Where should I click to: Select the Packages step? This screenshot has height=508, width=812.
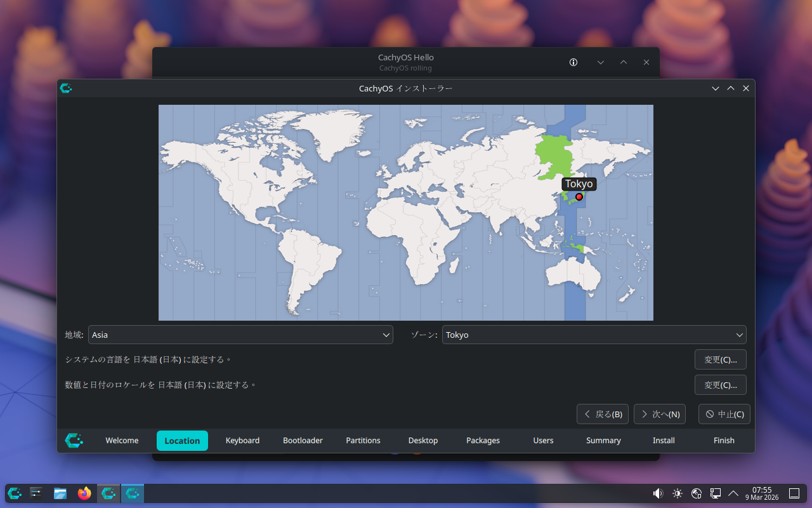pos(483,441)
